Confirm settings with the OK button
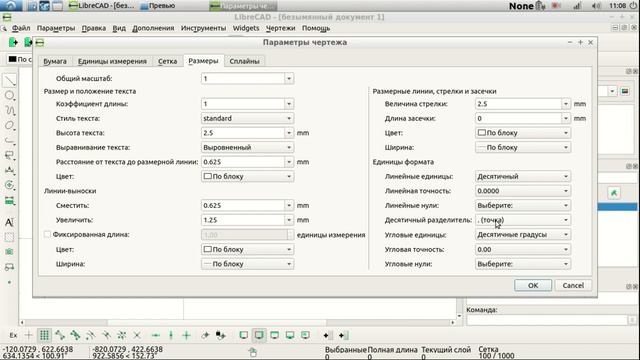The width and height of the screenshot is (640, 360). click(x=533, y=285)
